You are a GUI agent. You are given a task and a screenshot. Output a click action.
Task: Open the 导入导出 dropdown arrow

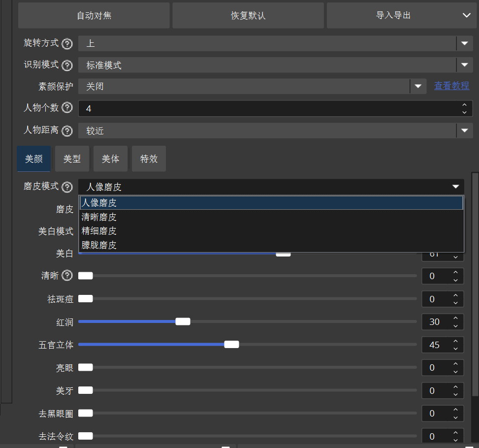[x=466, y=15]
